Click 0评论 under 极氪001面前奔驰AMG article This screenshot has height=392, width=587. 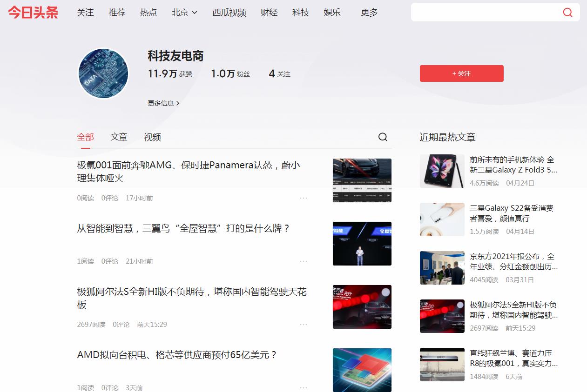pos(110,198)
